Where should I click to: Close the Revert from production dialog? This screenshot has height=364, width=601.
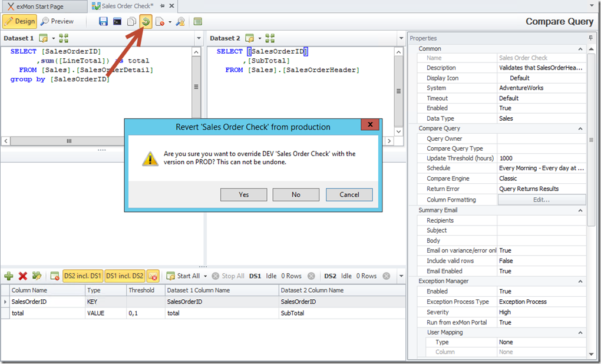tap(370, 124)
